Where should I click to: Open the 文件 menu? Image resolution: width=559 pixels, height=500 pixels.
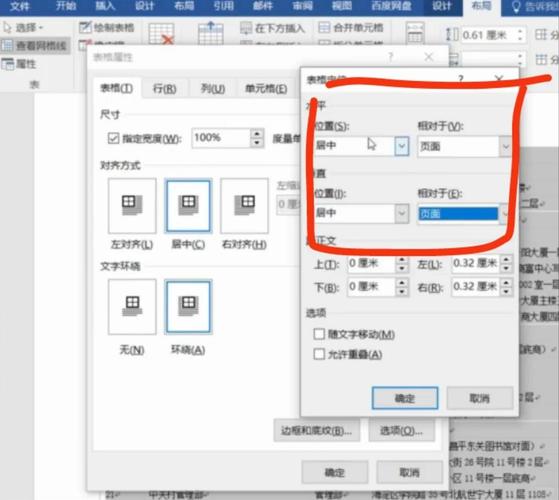click(20, 6)
